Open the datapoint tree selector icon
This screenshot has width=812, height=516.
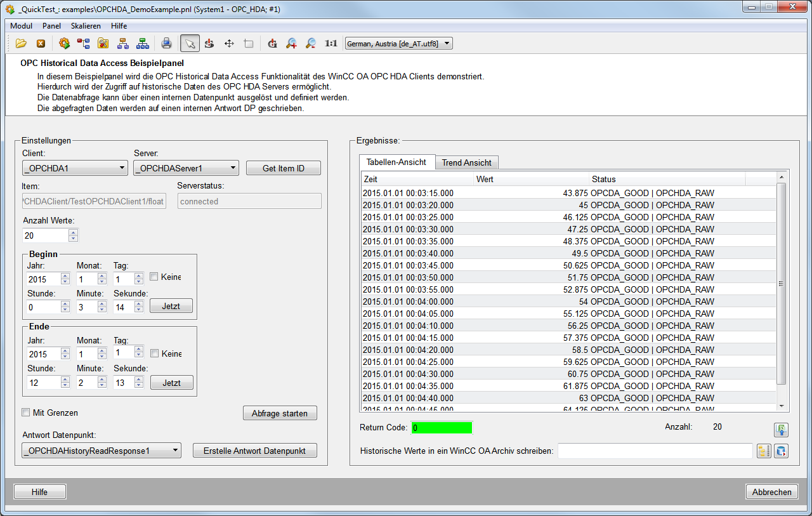click(764, 451)
